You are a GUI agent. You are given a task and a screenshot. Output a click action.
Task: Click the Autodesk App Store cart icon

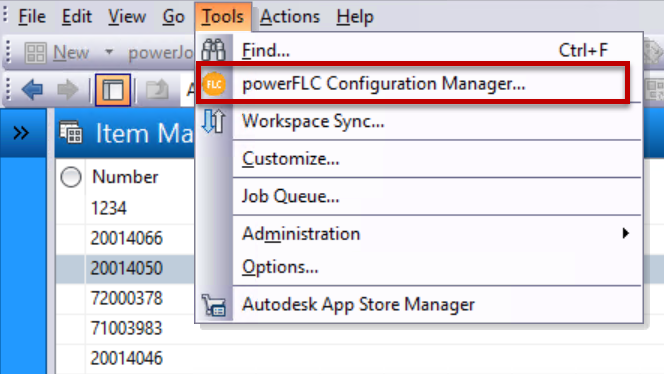(214, 305)
